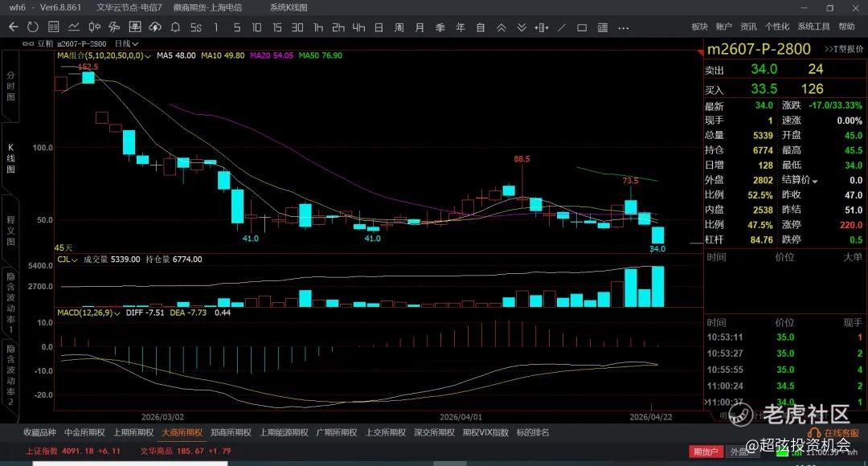Open the time-sharing line chart icon
This screenshot has width=868, height=466.
[x=74, y=27]
